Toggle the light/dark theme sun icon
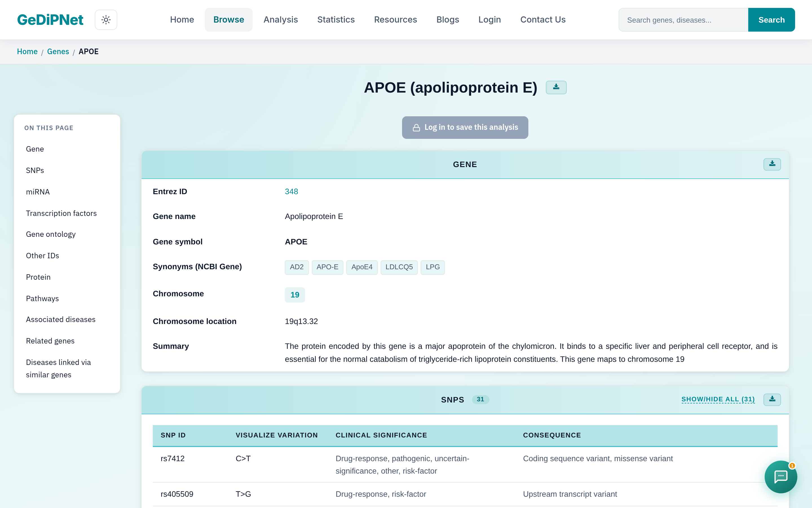Screen dimensions: 812x508 pyautogui.click(x=106, y=20)
